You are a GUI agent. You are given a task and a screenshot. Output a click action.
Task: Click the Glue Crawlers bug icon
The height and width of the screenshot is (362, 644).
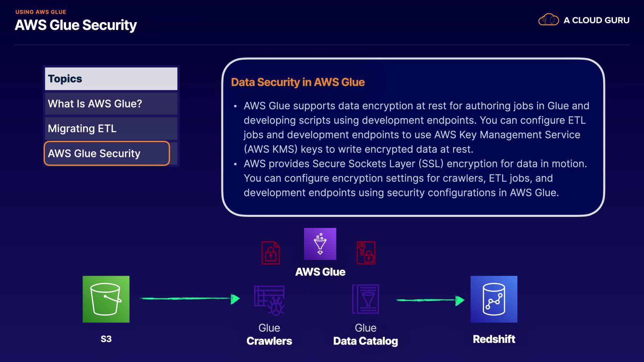point(269,300)
